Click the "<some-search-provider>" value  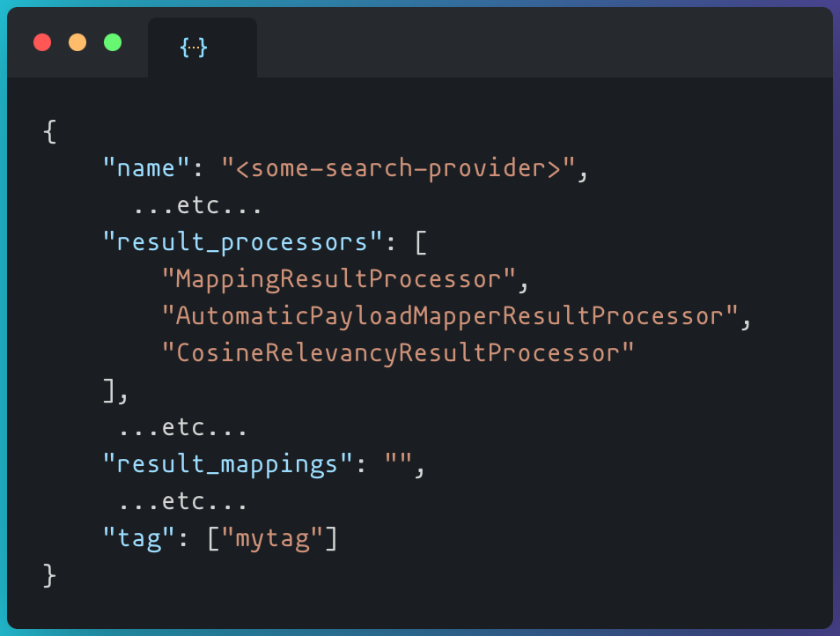click(399, 168)
